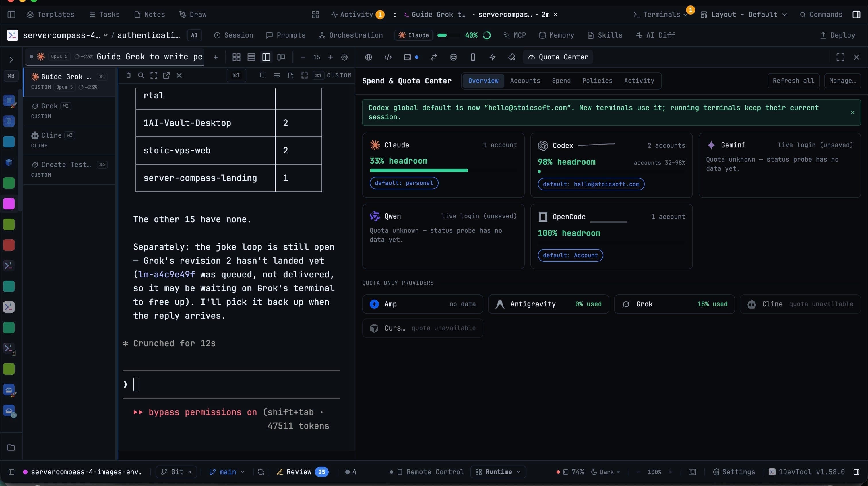This screenshot has height=486, width=868.
Task: Click the search icon in terminal toolbar
Action: tap(141, 75)
